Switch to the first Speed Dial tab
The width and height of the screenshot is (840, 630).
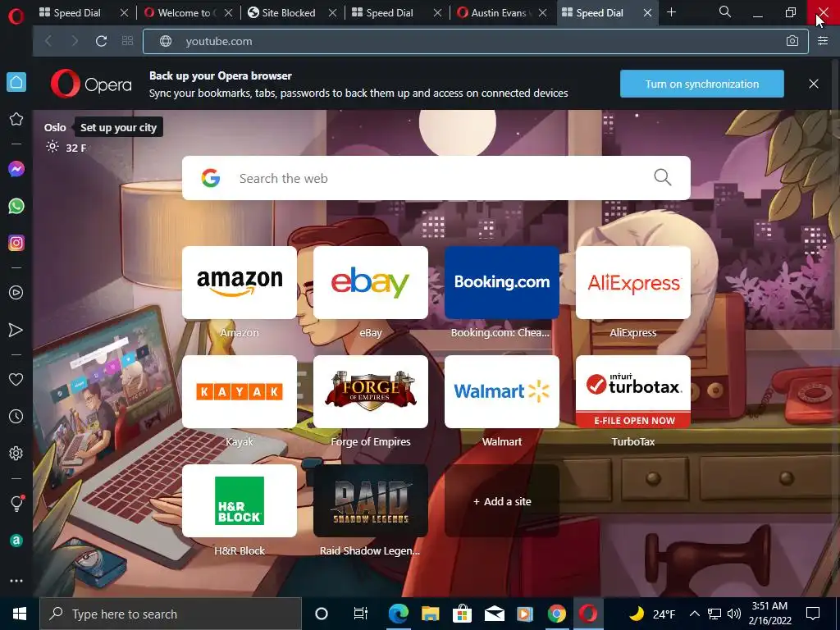point(76,13)
